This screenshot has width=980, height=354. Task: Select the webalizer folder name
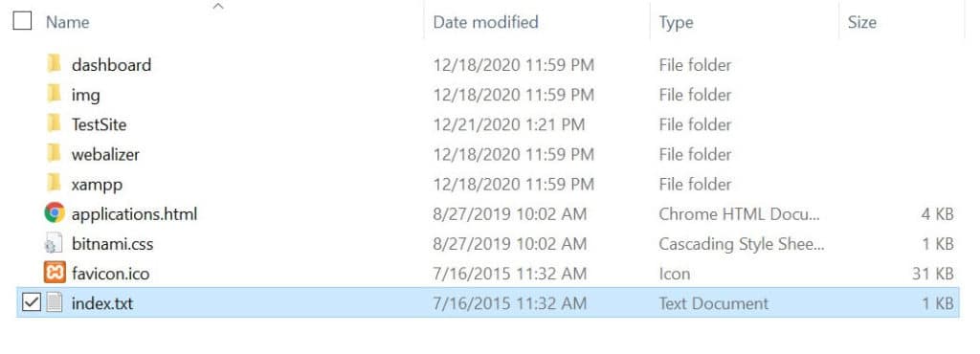(105, 154)
